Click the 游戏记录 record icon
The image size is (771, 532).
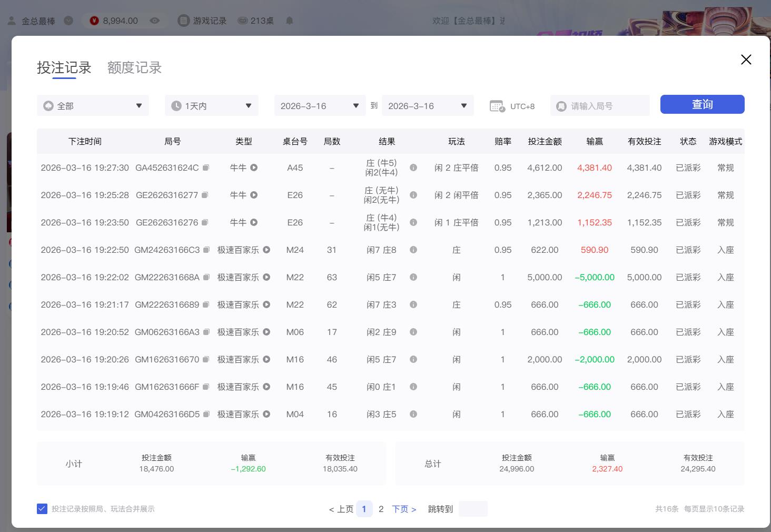click(x=183, y=21)
